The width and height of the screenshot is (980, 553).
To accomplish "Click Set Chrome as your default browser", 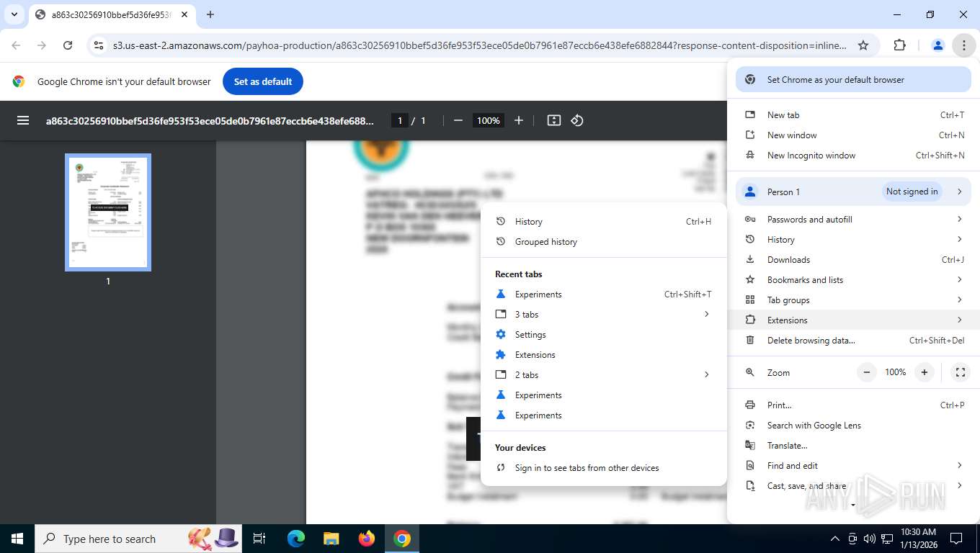I will click(853, 80).
